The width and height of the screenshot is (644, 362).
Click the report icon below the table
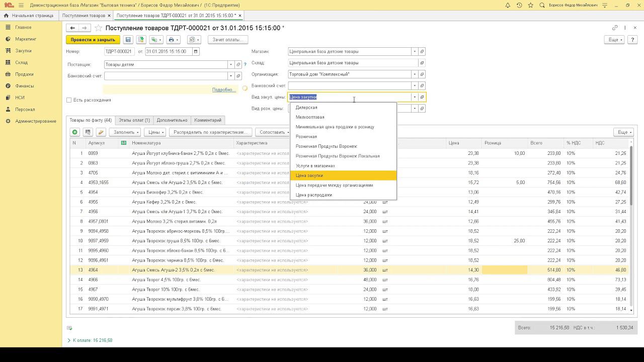69,328
